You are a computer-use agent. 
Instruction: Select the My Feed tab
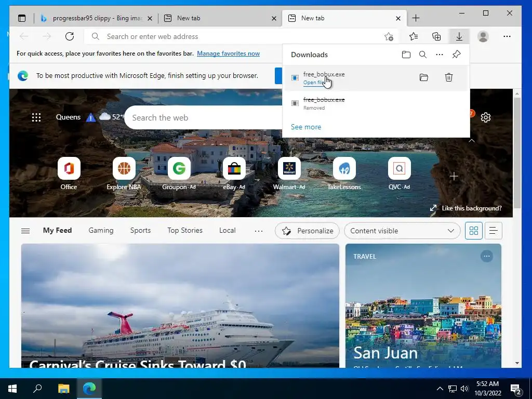[x=57, y=230]
